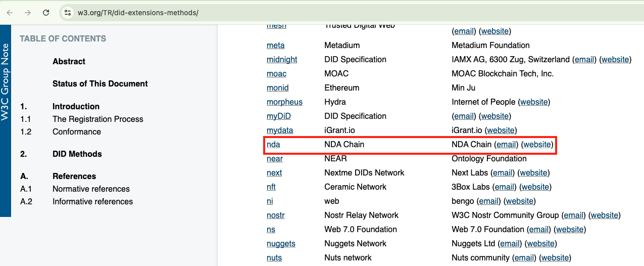Select the Ontology Foundation cell
Image resolution: width=644 pixels, height=266 pixels.
[488, 158]
